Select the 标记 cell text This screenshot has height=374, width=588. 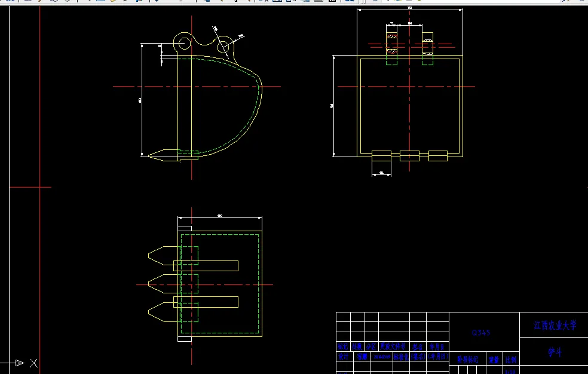(x=343, y=347)
